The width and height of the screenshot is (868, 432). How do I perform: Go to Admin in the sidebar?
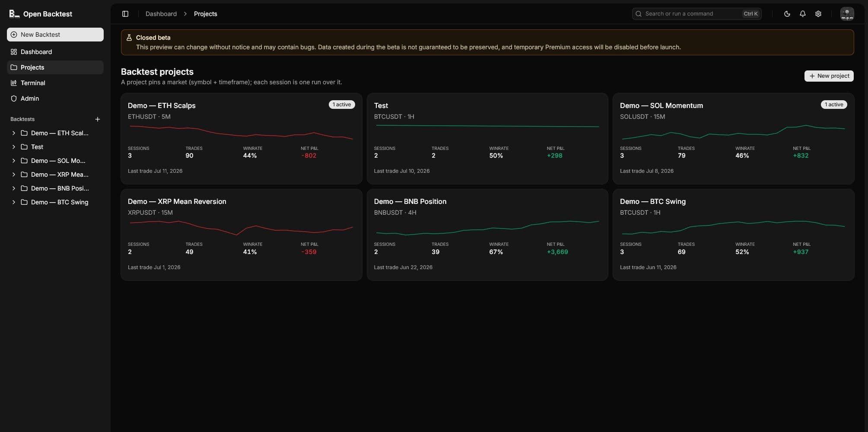55,98
